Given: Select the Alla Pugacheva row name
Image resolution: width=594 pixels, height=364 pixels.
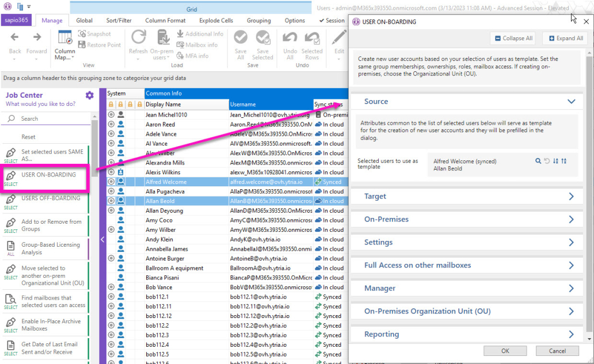Looking at the screenshot, I should tap(165, 191).
